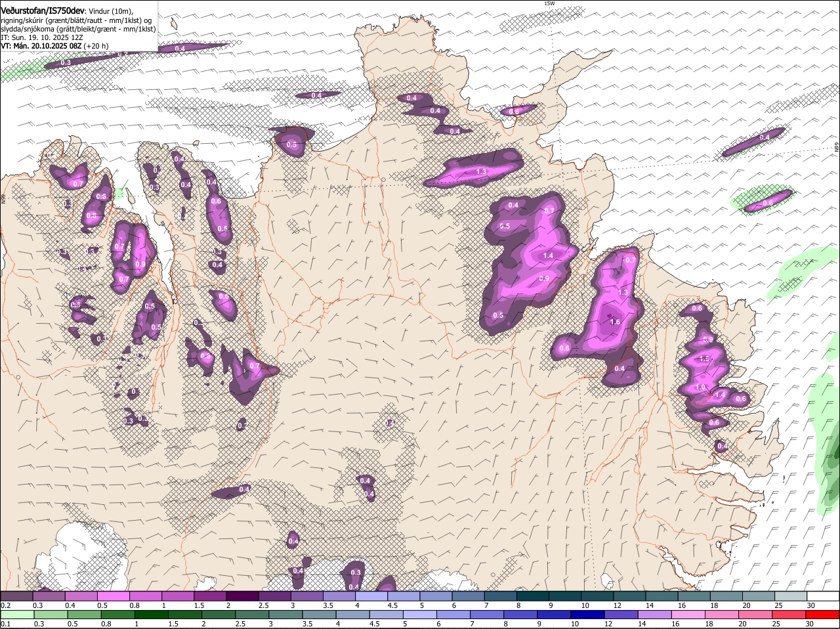Click the 1.6 precipitation value on the map

tap(615, 322)
